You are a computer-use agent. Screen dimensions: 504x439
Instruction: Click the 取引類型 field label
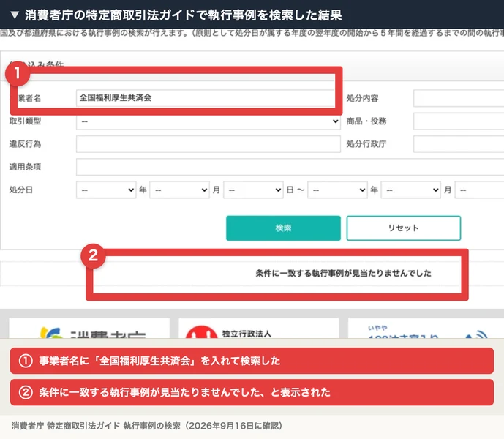tap(25, 121)
